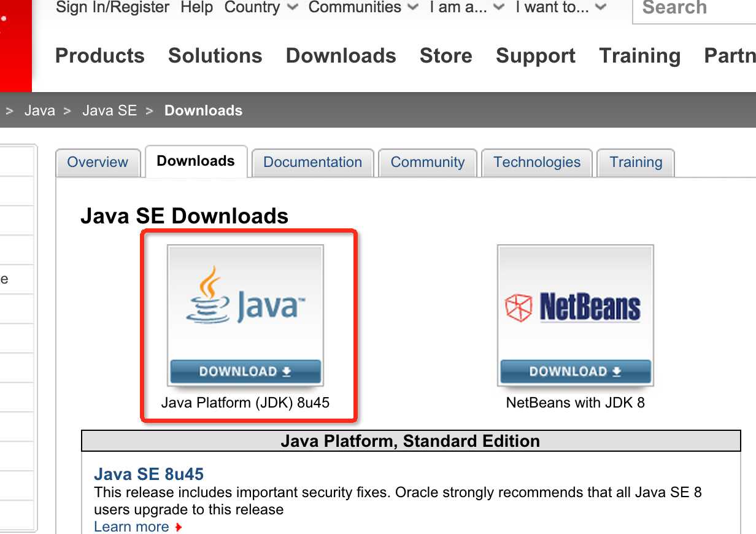Click the Java logo download image
Viewport: 756px width, 534px height.
pos(245,315)
